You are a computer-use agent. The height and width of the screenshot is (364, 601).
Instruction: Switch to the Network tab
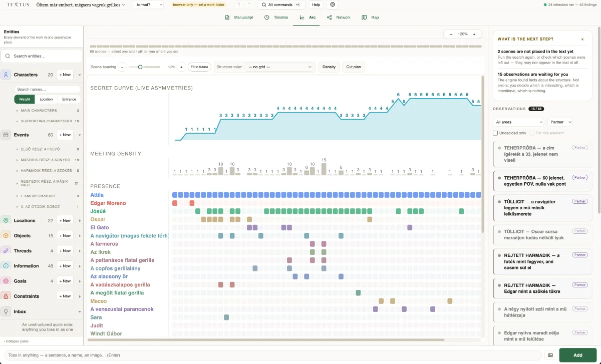pos(339,18)
